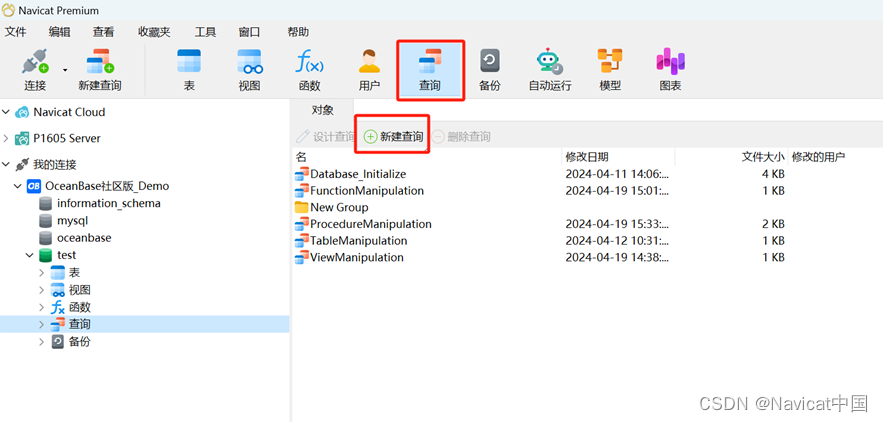The height and width of the screenshot is (422, 883).
Task: Sort by the 文件大小 column header
Action: point(732,157)
